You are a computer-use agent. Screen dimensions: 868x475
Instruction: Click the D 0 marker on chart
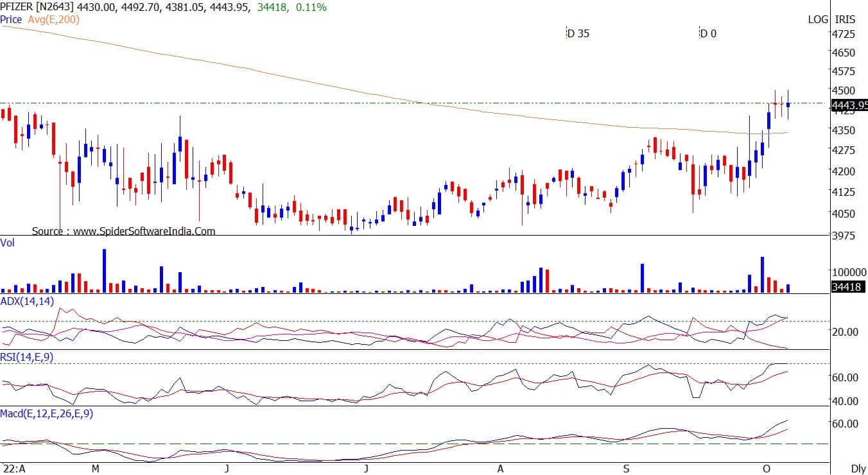(x=707, y=33)
